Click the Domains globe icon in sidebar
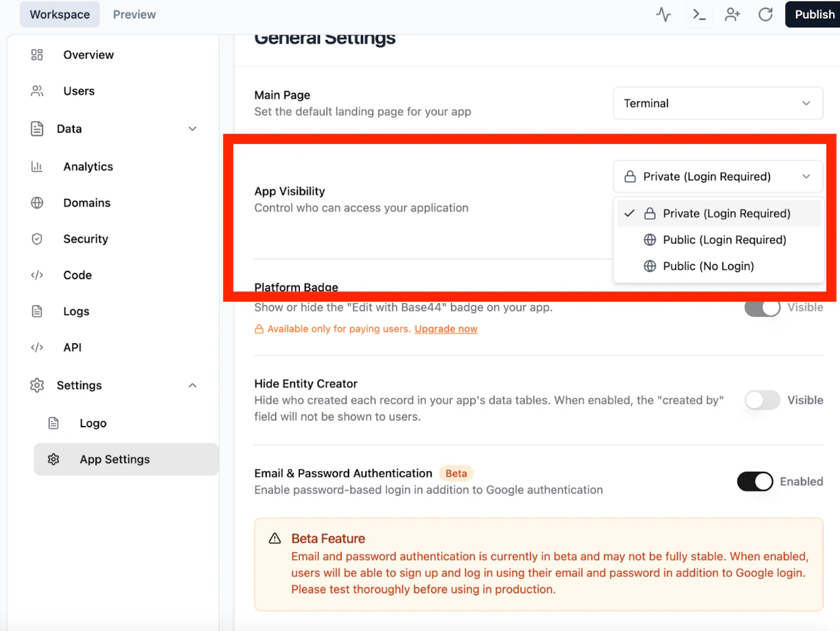The width and height of the screenshot is (840, 631). click(37, 203)
